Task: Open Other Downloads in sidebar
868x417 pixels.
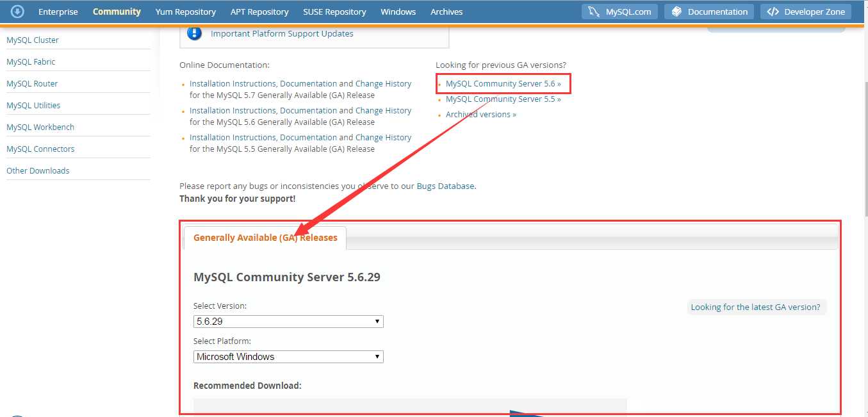Action: tap(38, 170)
